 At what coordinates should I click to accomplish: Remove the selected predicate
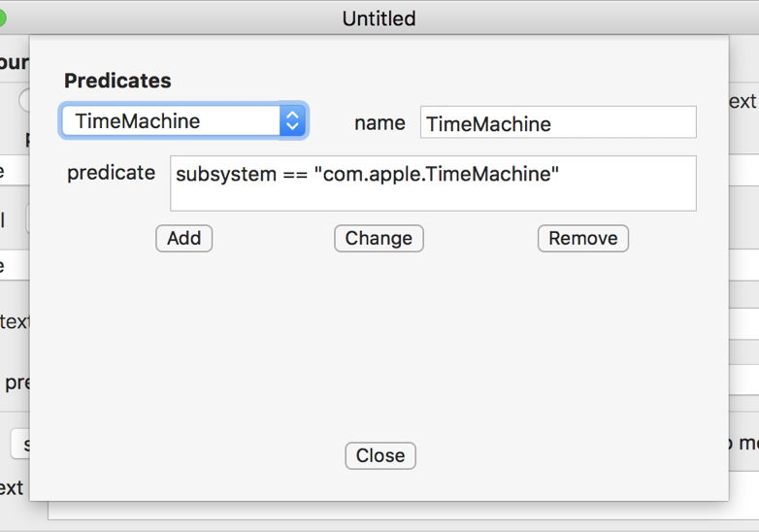point(582,239)
